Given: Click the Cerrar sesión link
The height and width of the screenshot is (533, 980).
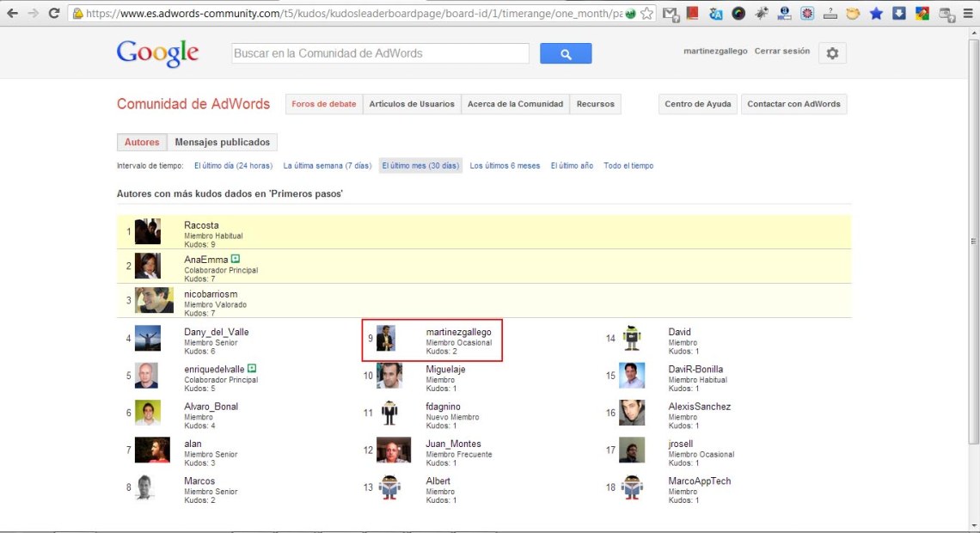Looking at the screenshot, I should (781, 52).
